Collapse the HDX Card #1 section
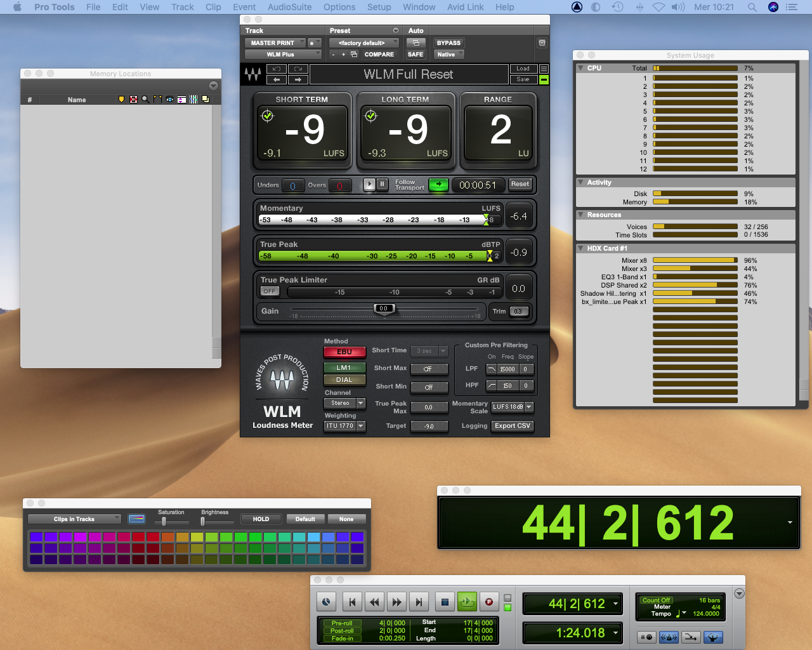812x650 pixels. (x=580, y=248)
